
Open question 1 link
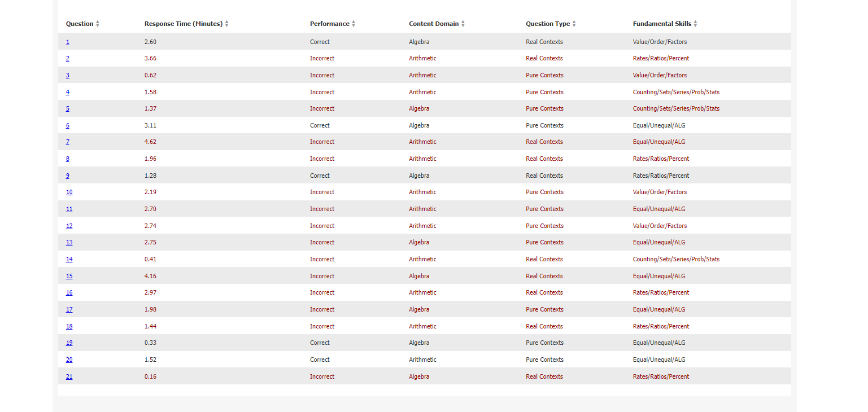click(68, 42)
